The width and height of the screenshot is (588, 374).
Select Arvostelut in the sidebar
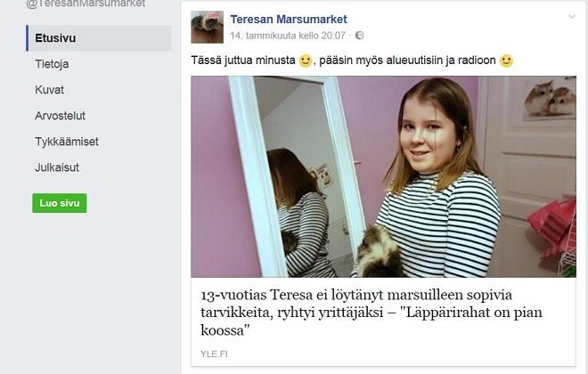pos(60,116)
